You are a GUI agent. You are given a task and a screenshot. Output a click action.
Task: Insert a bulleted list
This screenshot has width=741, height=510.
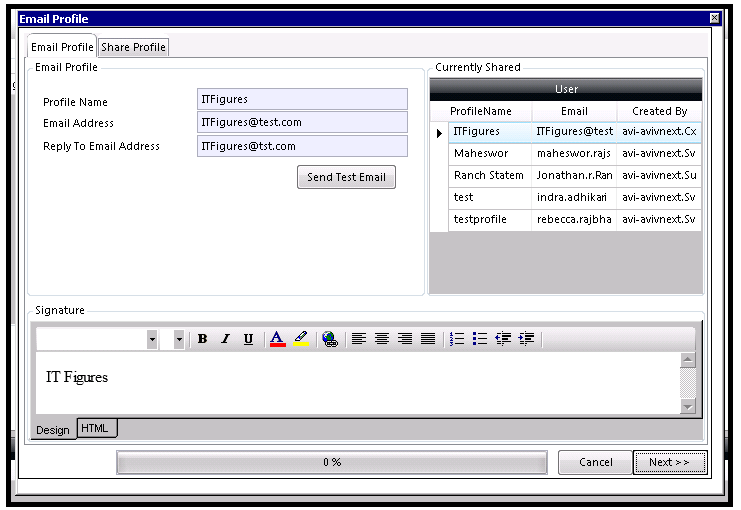coord(480,339)
